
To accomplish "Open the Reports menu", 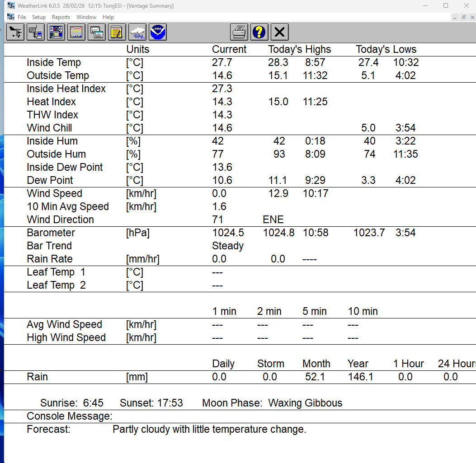I will 61,17.
